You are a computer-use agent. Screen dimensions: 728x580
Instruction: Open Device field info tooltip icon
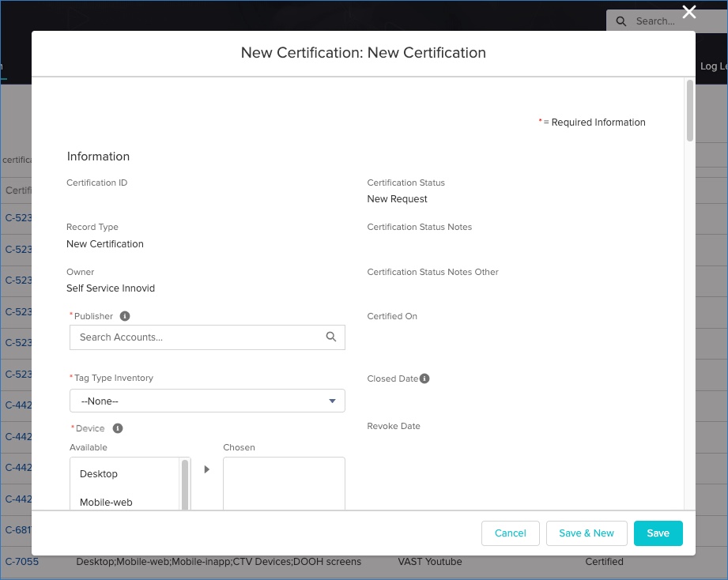(118, 428)
